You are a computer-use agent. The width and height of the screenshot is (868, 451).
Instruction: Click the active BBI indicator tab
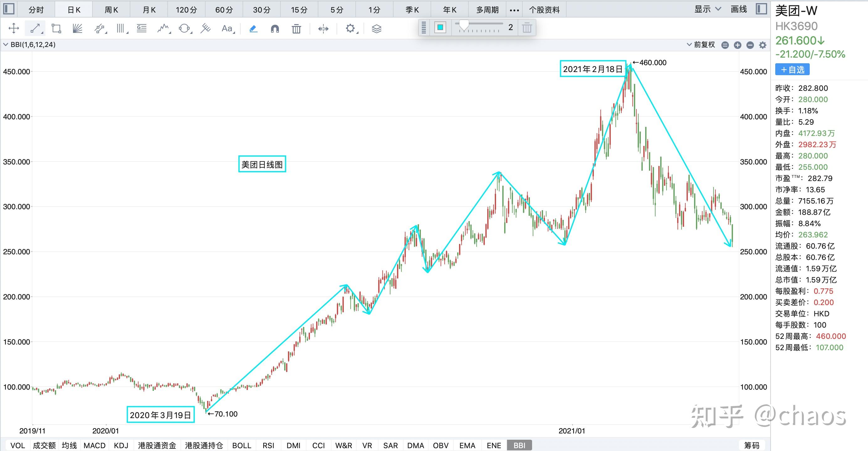[x=519, y=445]
